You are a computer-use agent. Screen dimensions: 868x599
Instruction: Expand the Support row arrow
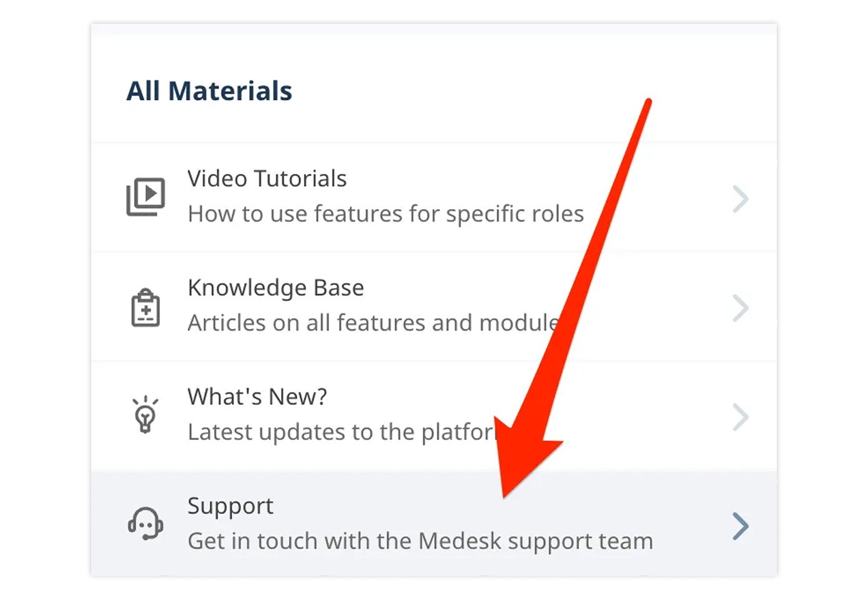click(x=741, y=526)
